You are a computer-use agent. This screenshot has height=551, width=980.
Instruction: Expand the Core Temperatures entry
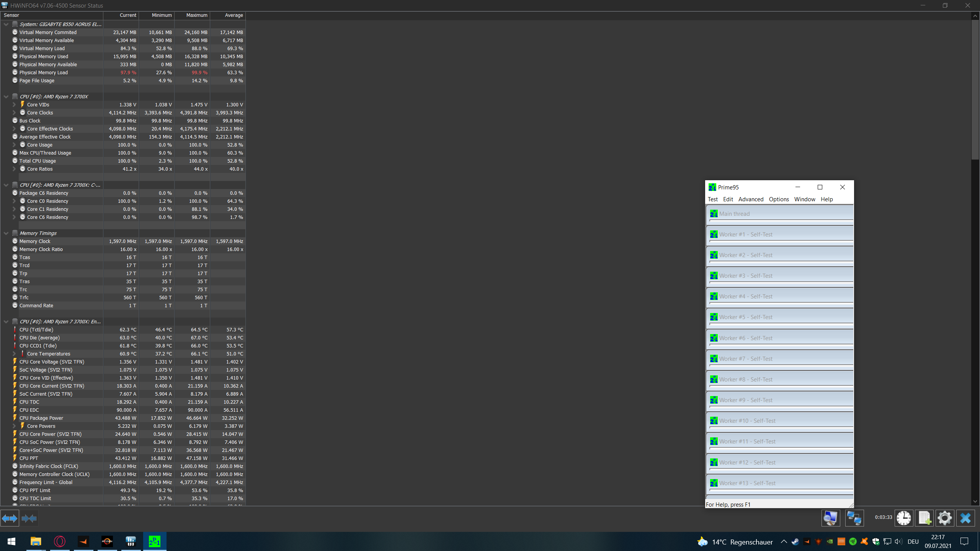pyautogui.click(x=14, y=354)
